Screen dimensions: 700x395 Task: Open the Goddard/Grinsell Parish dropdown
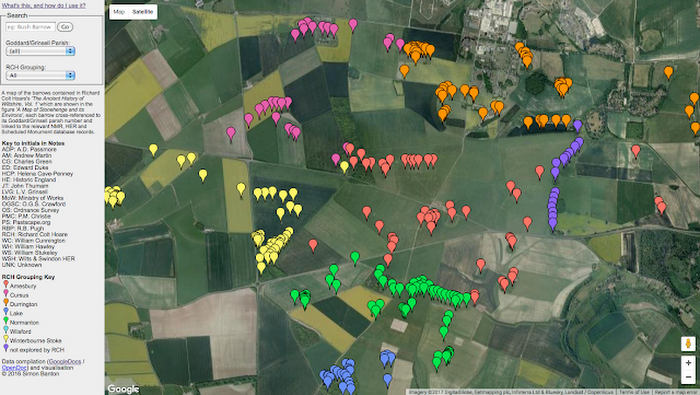pyautogui.click(x=40, y=51)
